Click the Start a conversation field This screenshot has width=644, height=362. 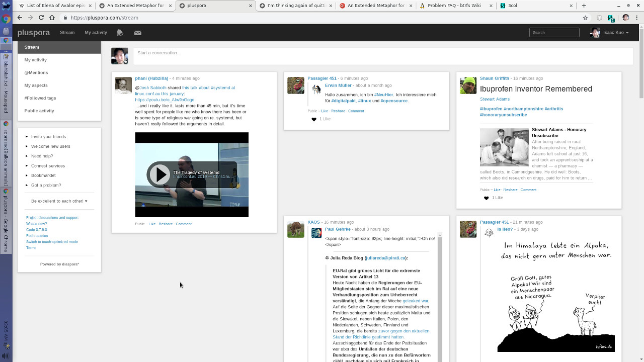pyautogui.click(x=382, y=53)
